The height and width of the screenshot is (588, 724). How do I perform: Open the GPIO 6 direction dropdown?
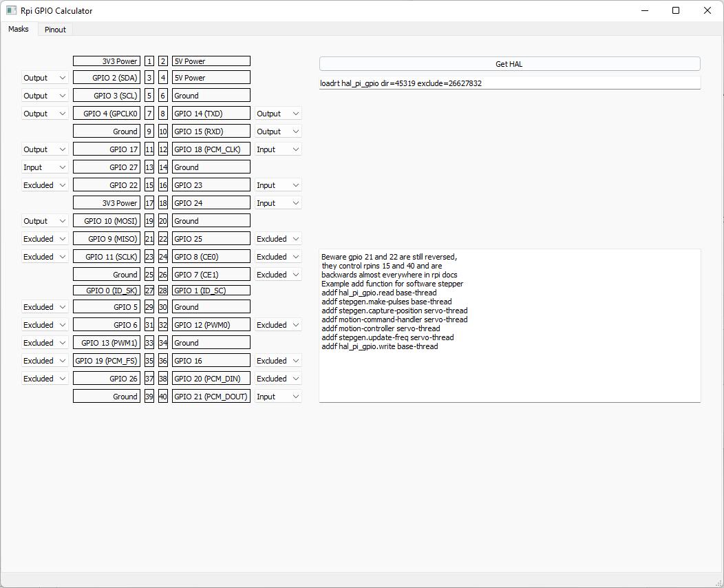[45, 325]
